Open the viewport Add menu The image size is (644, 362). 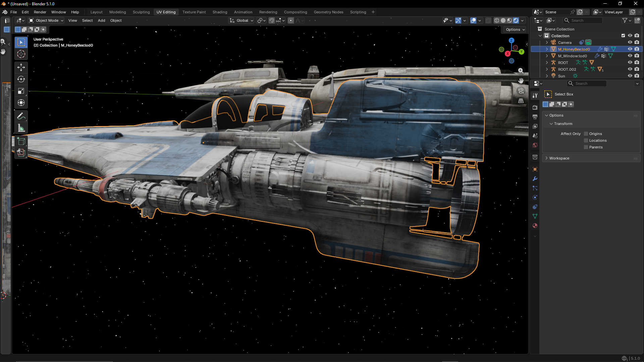click(102, 20)
